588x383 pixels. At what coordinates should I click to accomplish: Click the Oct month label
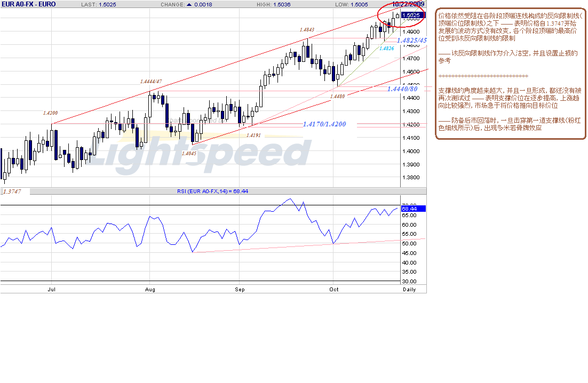(x=333, y=289)
